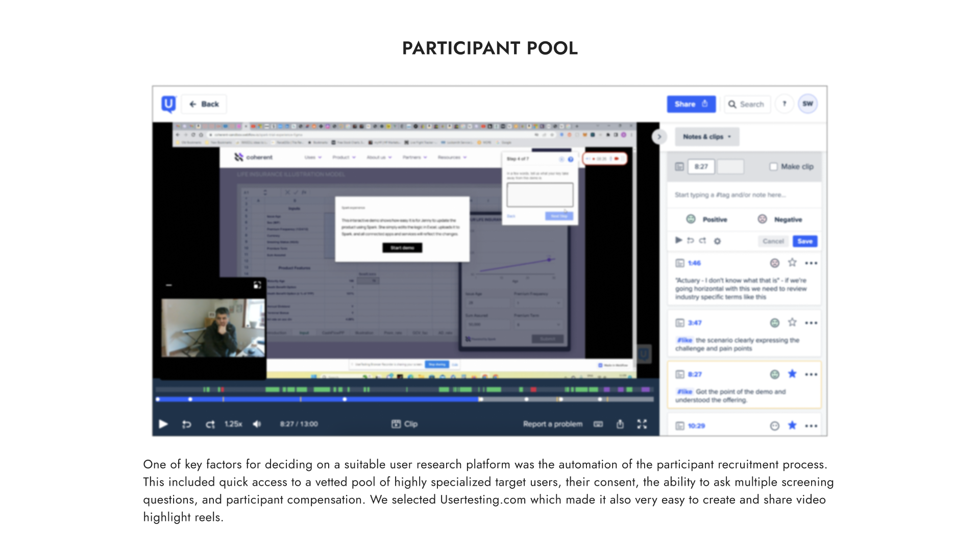Open more options for 8:27 note
This screenshot has height=551, width=980.
[811, 374]
